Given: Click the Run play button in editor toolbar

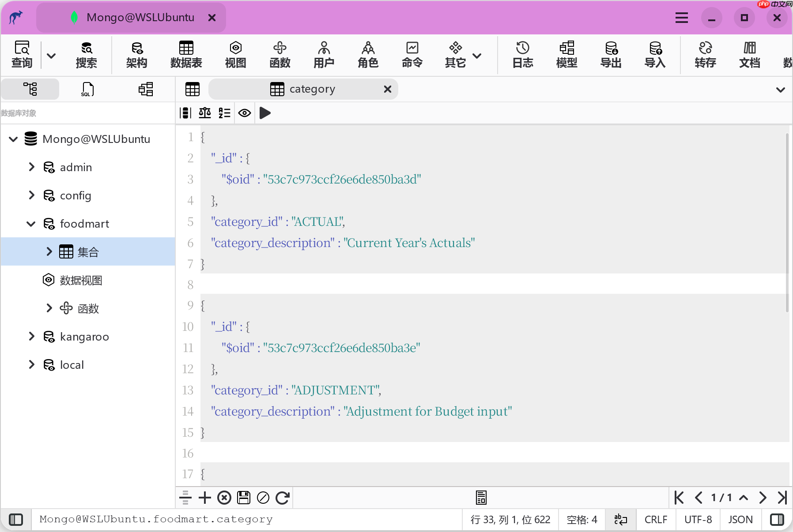Looking at the screenshot, I should [x=265, y=113].
